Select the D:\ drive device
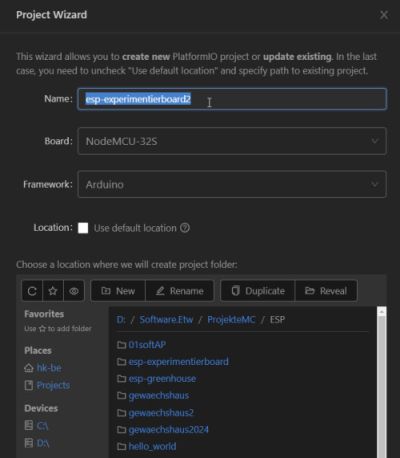Image resolution: width=400 pixels, height=458 pixels. 37,443
